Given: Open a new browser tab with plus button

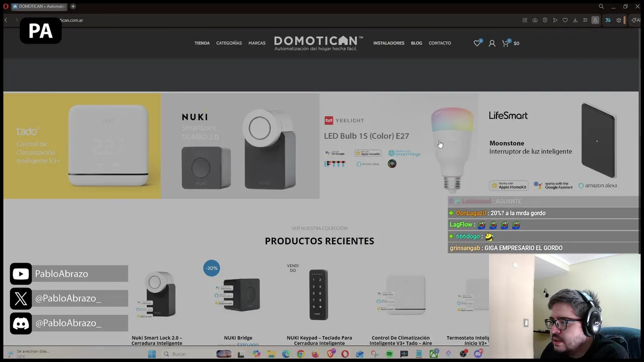Looking at the screenshot, I should pyautogui.click(x=73, y=7).
